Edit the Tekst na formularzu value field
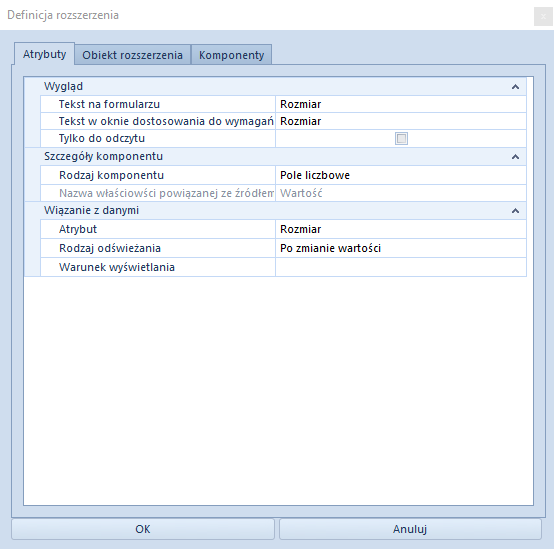 click(401, 104)
